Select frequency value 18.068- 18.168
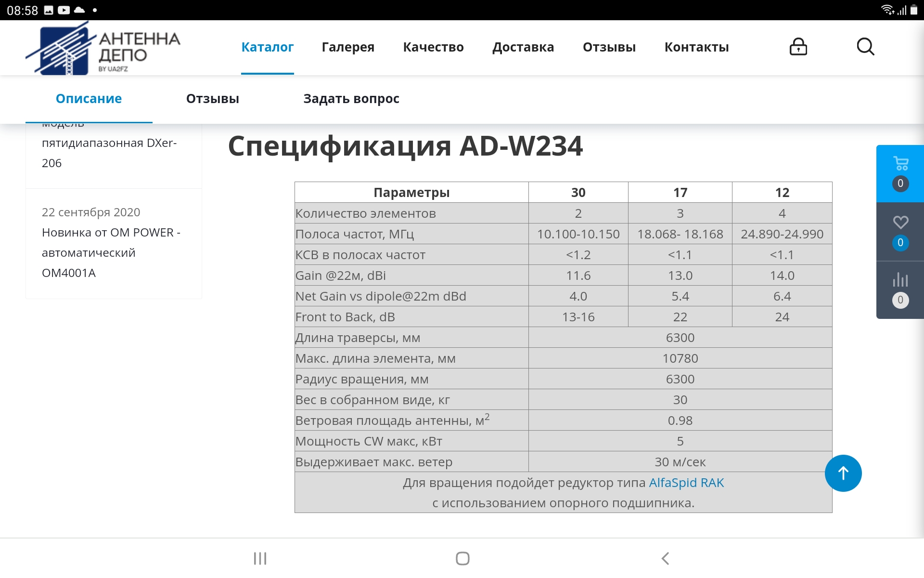 [x=680, y=234]
